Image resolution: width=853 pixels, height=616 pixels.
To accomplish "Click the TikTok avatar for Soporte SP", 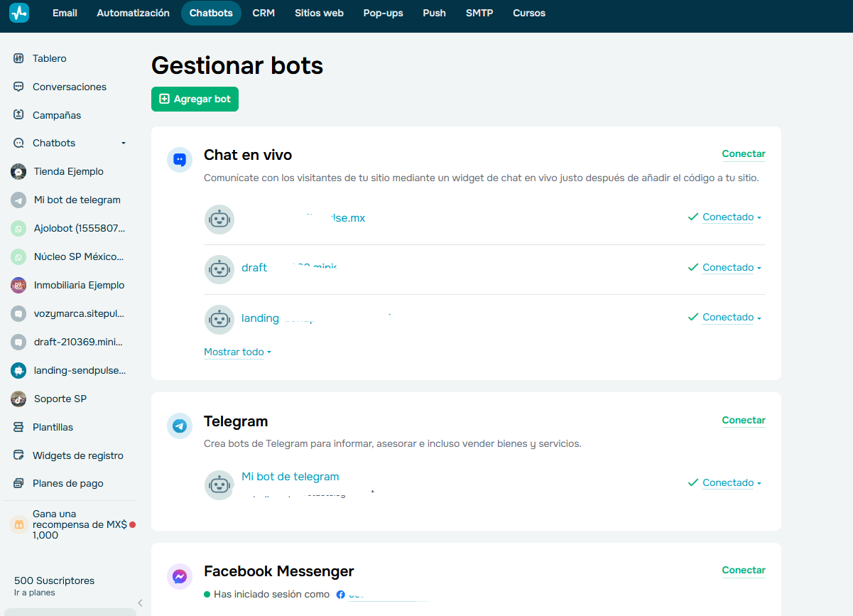I will [x=18, y=399].
